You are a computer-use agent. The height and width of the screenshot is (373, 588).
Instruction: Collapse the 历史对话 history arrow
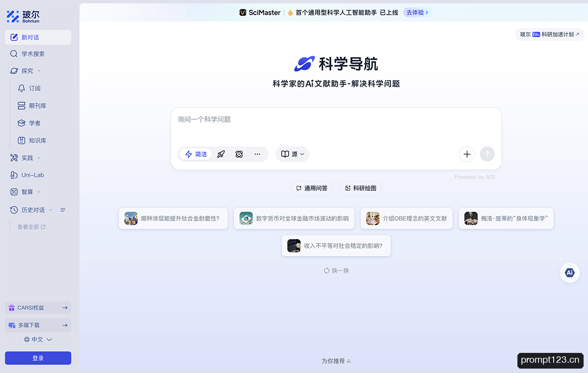tap(50, 210)
